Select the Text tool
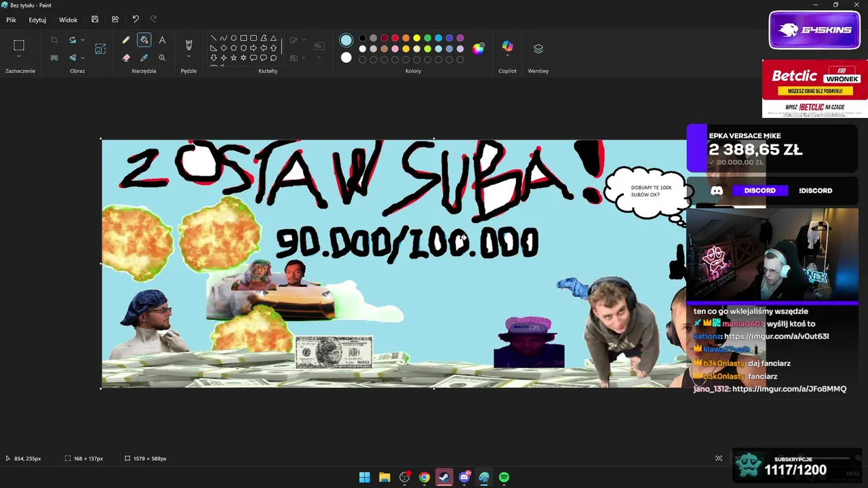Screen dimensions: 868x488 click(162, 40)
